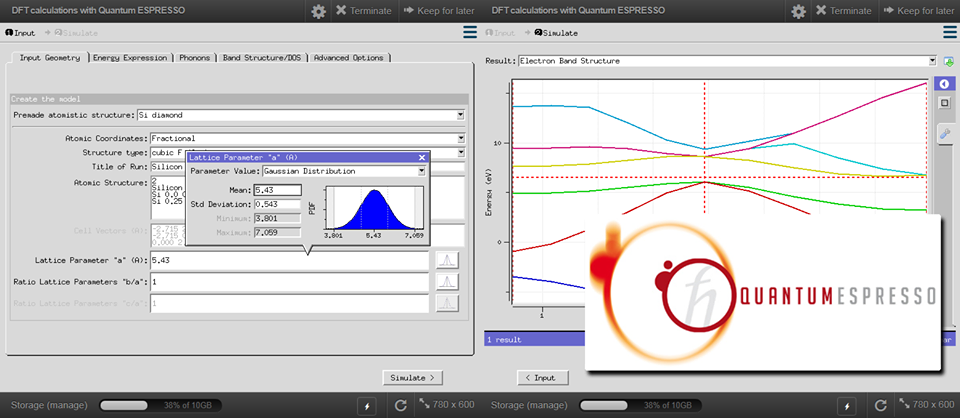Click the Mean value field
Viewport: 960px width, 418px height.
277,190
